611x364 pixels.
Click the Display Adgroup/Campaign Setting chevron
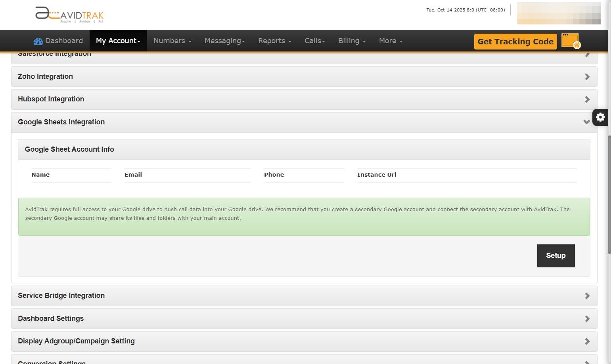(x=587, y=341)
